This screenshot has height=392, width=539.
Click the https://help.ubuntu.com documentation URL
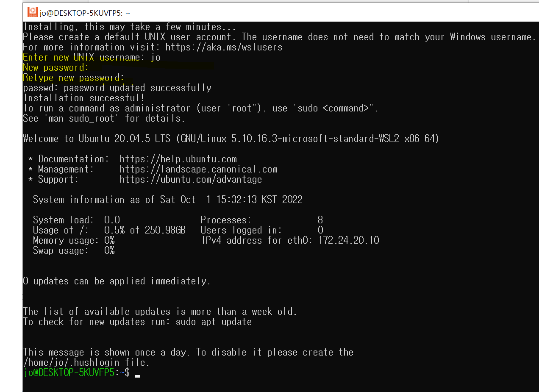pos(178,159)
